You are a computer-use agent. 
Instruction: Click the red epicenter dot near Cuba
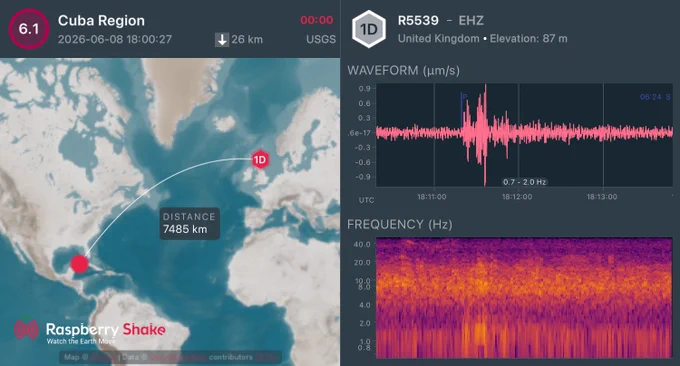point(79,264)
